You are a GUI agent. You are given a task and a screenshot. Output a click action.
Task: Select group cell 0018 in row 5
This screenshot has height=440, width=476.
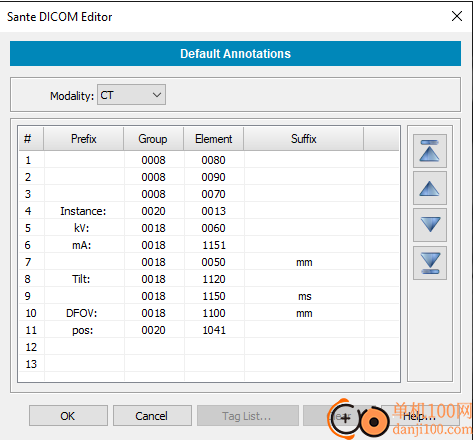point(154,228)
